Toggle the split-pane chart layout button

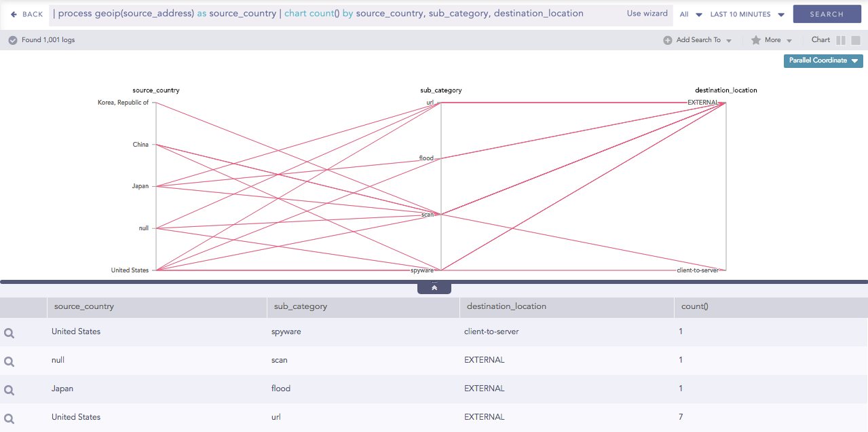(841, 40)
